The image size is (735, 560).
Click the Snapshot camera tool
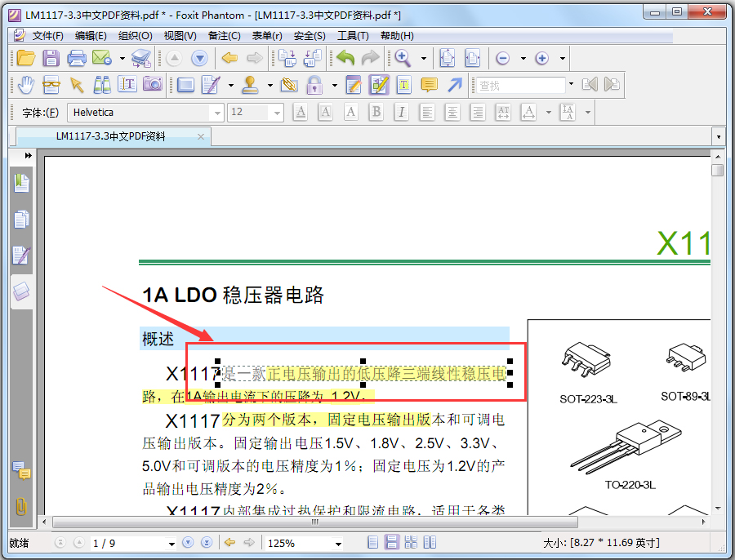(153, 84)
